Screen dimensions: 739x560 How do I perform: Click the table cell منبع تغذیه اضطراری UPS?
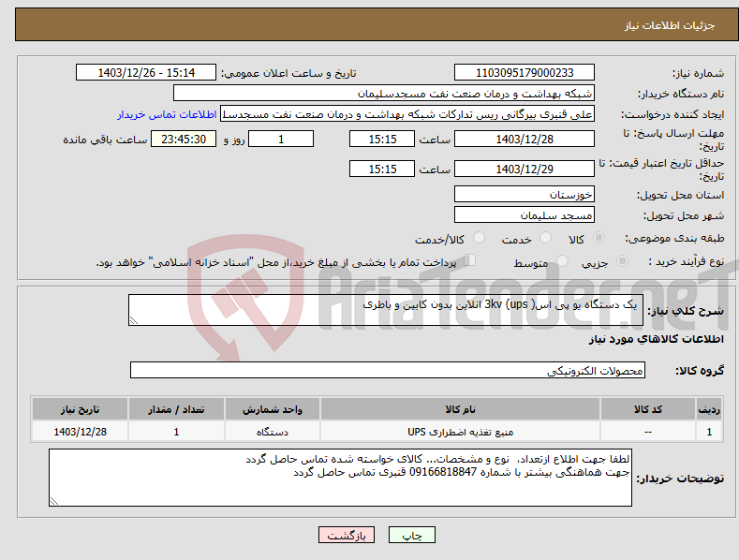[461, 432]
